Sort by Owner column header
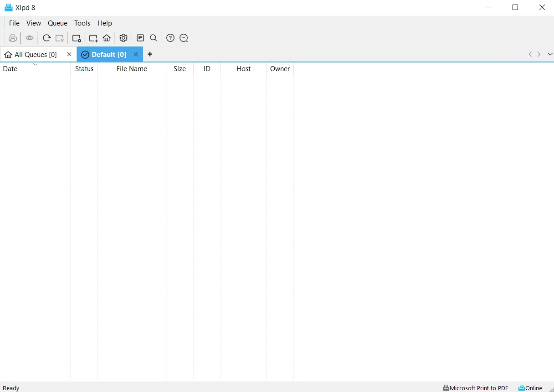 [280, 69]
